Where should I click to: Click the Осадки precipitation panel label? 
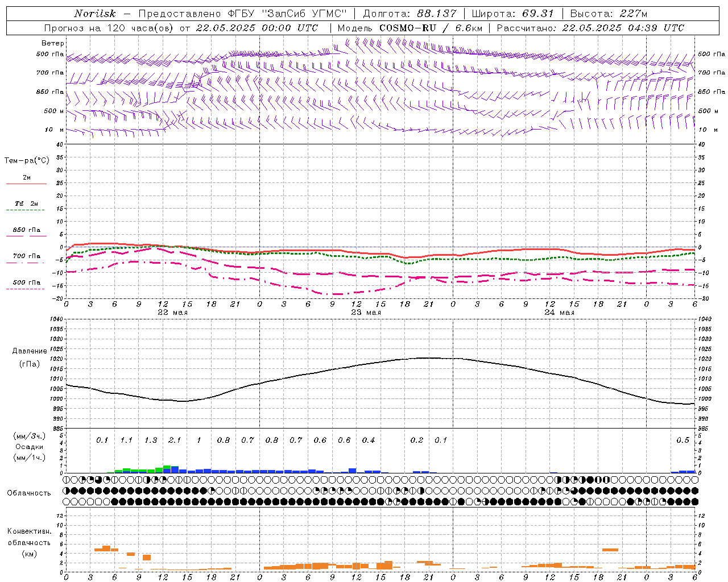point(29,447)
